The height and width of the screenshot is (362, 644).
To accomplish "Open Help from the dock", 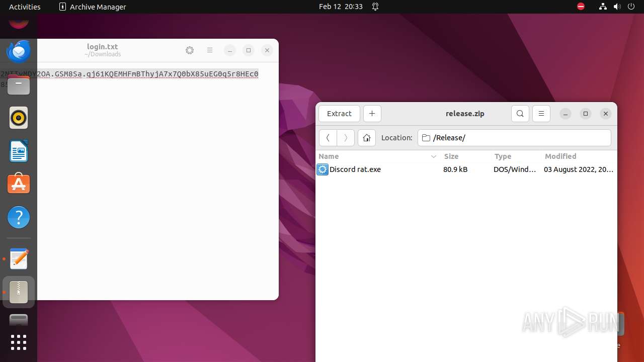I will click(x=19, y=217).
